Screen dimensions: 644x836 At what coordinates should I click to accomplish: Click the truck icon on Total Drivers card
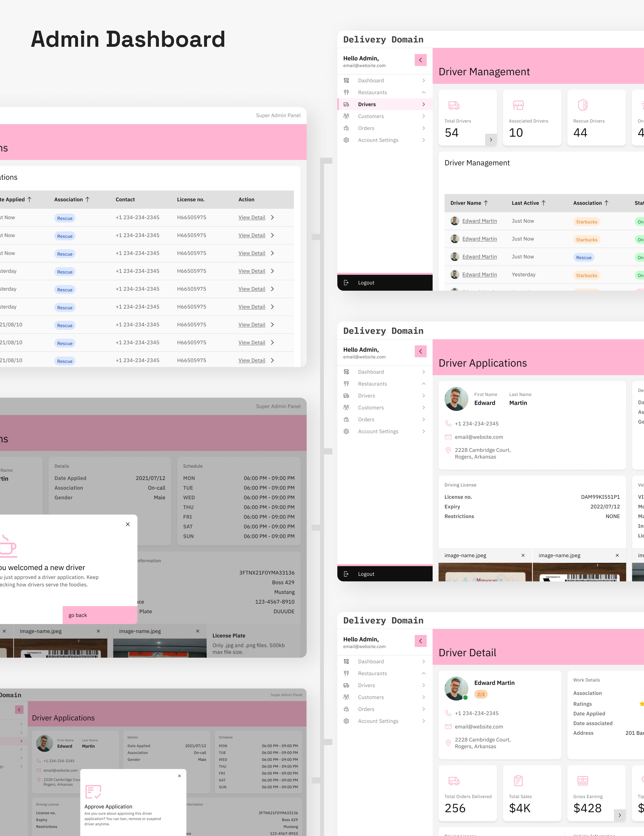pyautogui.click(x=453, y=105)
